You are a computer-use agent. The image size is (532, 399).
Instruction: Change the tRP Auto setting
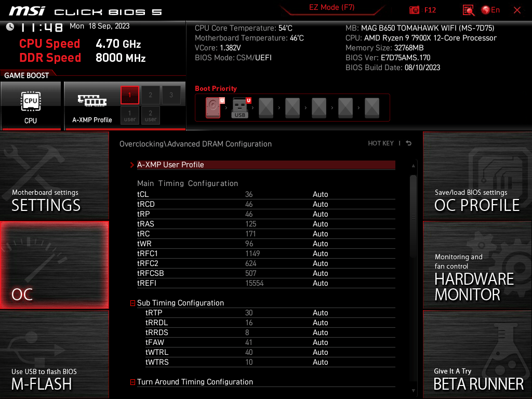(x=320, y=214)
